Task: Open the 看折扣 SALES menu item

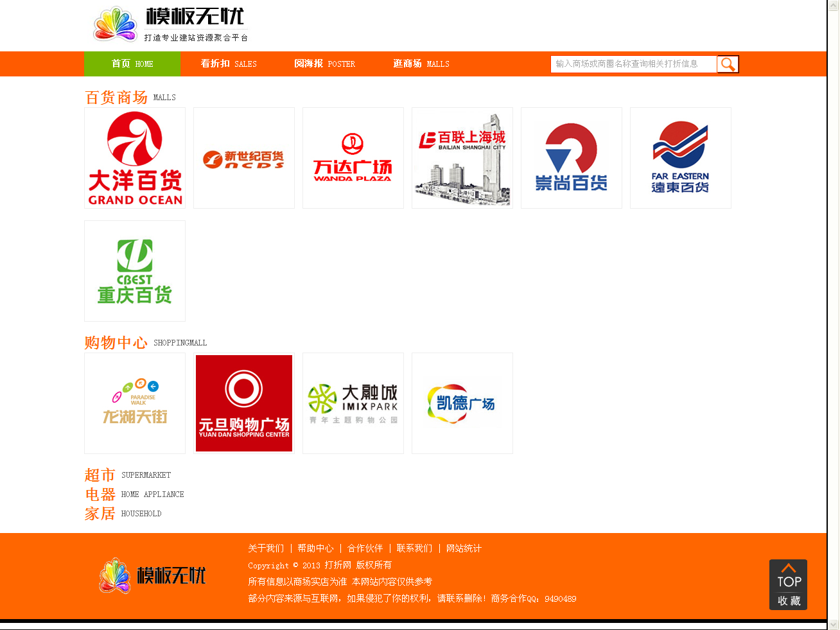Action: pos(229,64)
